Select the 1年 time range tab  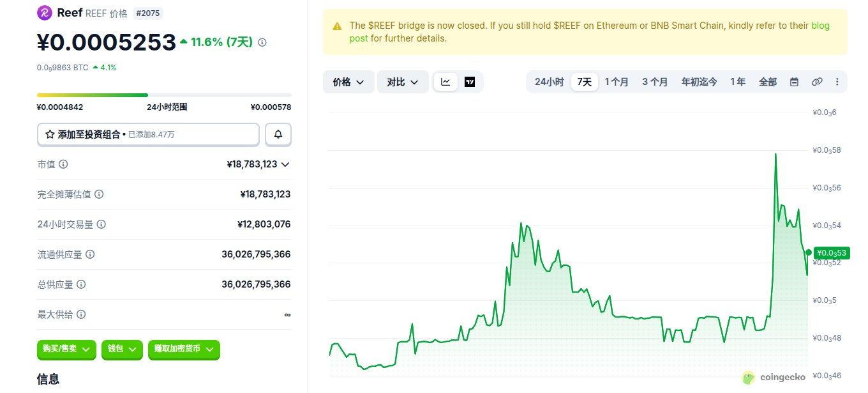click(738, 82)
